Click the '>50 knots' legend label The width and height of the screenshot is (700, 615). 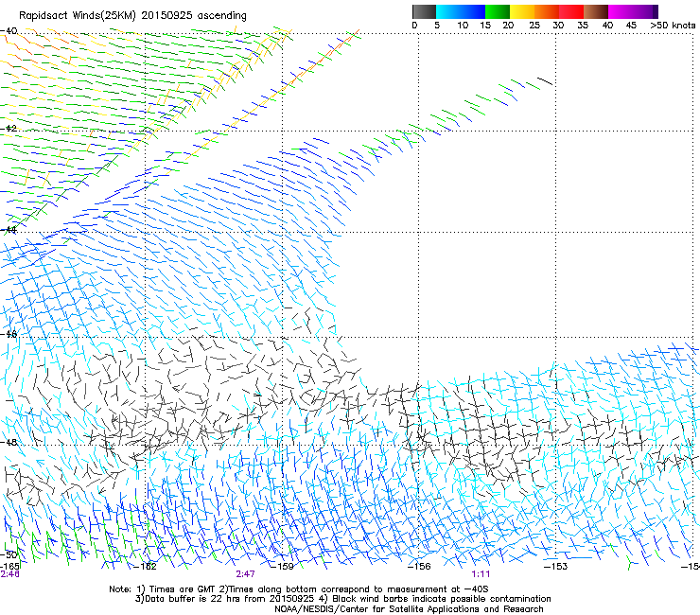tap(673, 25)
